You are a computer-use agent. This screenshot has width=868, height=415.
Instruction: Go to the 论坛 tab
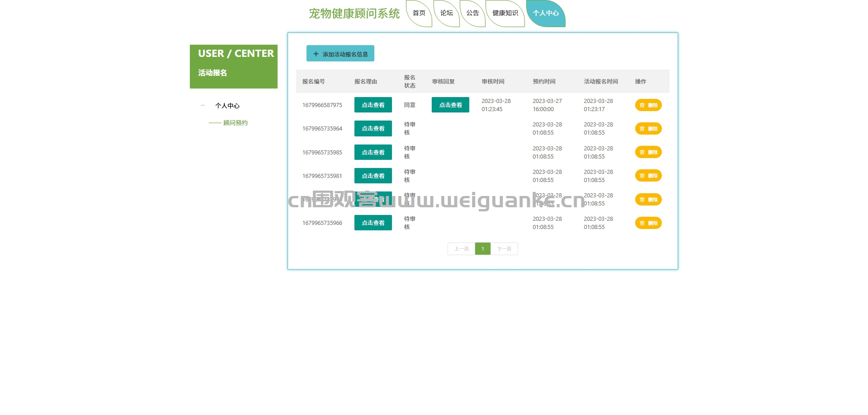(447, 13)
